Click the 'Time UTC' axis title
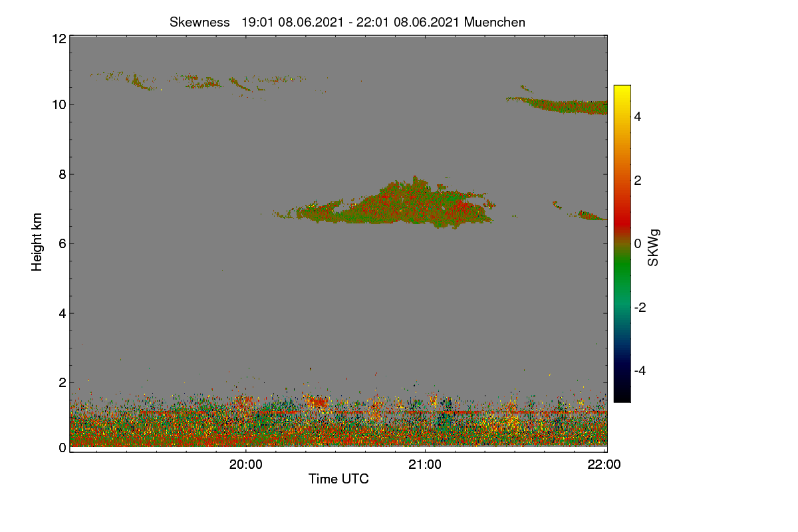Screen dimensions: 798x532 338,479
